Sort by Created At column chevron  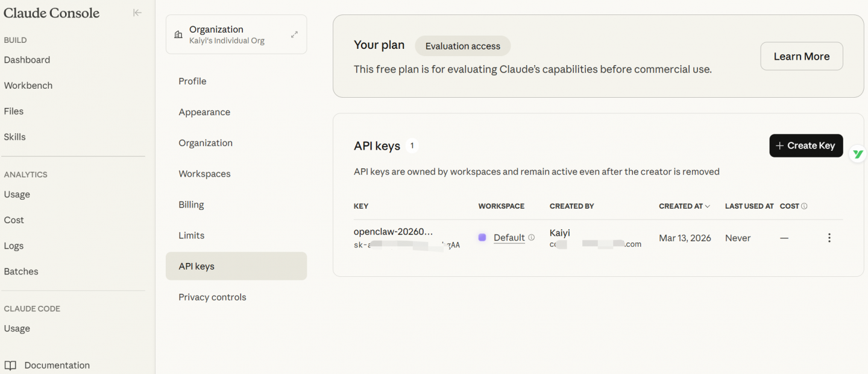point(708,206)
